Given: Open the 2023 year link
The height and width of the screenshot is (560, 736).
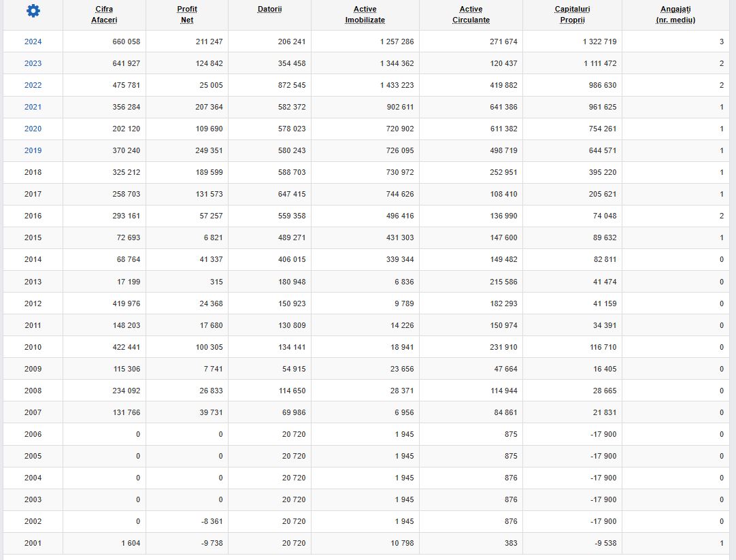Looking at the screenshot, I should click(x=33, y=63).
